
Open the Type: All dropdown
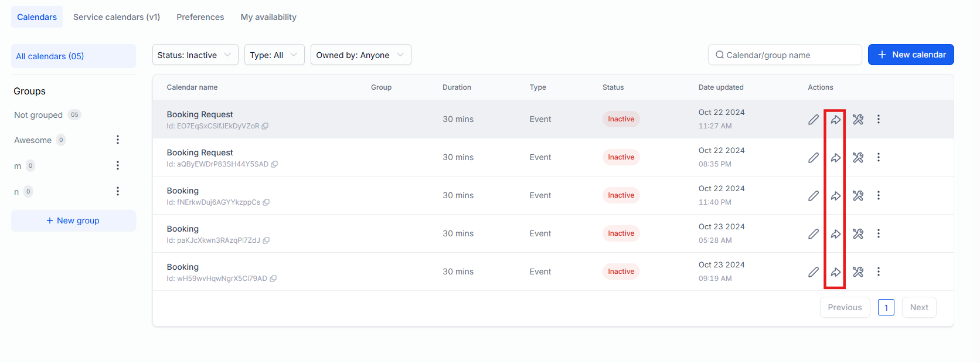(274, 55)
